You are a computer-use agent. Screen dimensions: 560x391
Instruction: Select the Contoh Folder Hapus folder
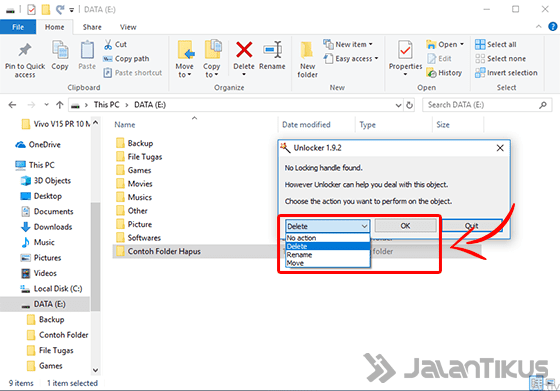[164, 251]
